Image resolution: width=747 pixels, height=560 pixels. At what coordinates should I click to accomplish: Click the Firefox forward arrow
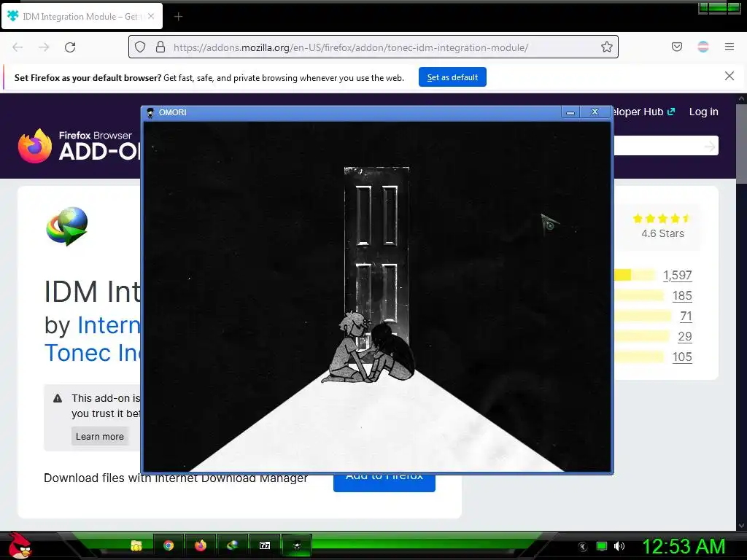click(44, 47)
